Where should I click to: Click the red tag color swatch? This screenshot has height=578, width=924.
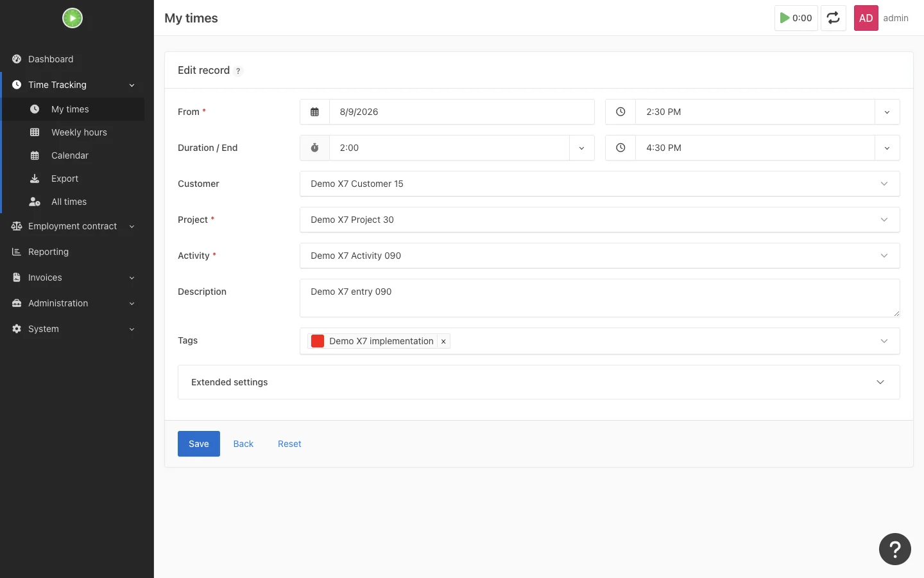coord(318,341)
